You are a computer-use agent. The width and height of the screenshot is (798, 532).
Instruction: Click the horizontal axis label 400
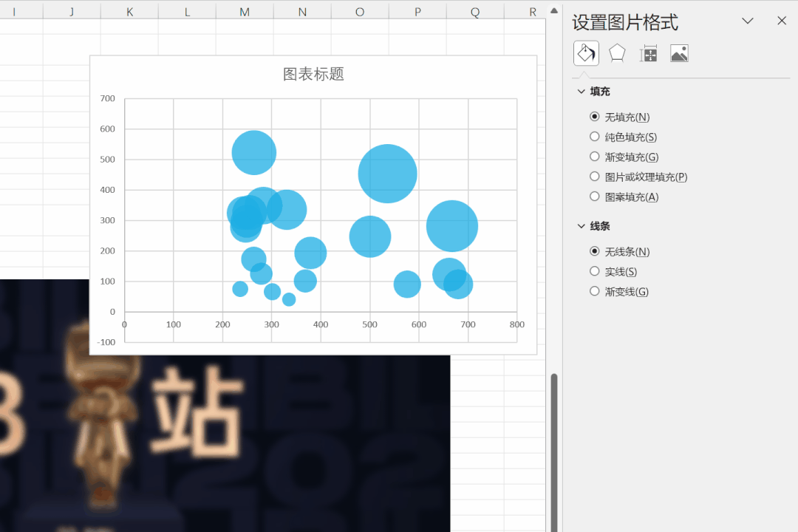pyautogui.click(x=321, y=325)
